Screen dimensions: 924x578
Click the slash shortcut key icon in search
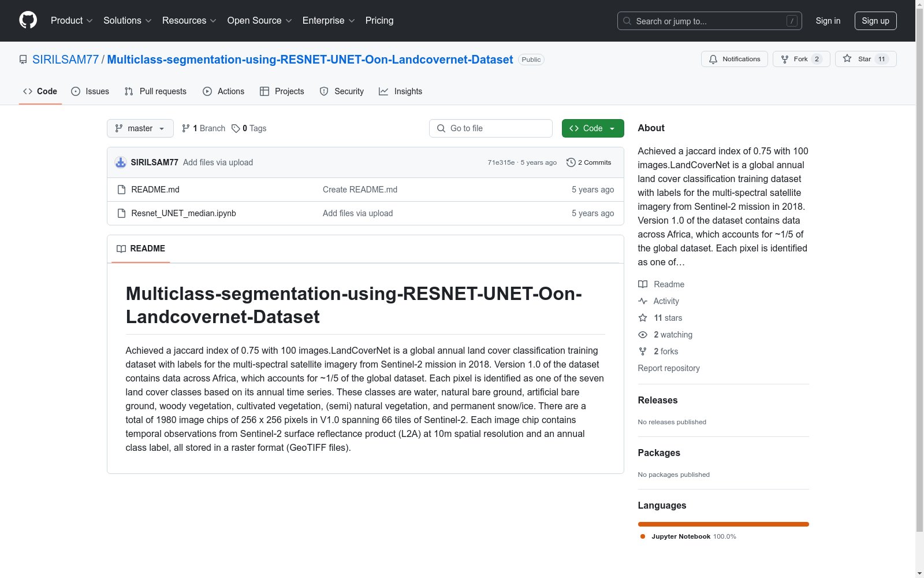[x=792, y=21]
